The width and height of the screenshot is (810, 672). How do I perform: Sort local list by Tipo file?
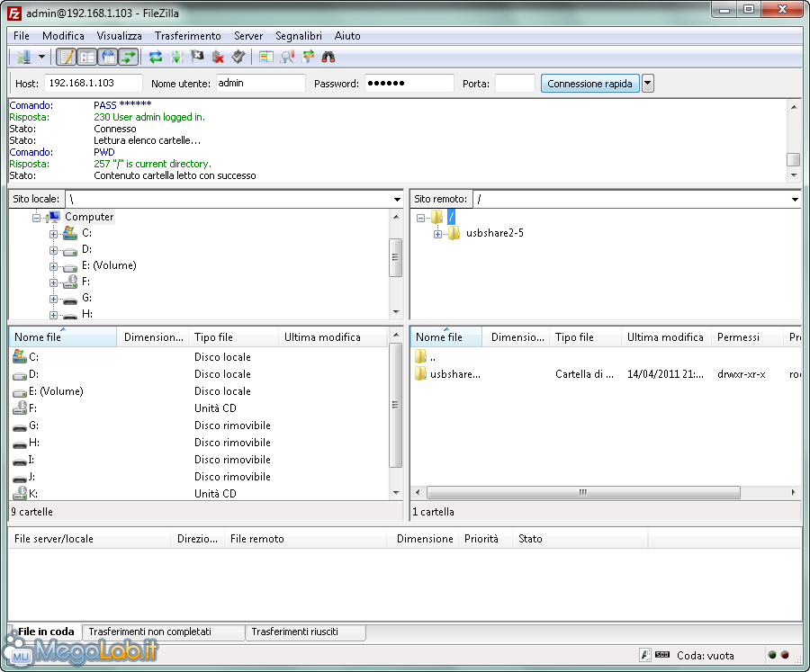233,337
